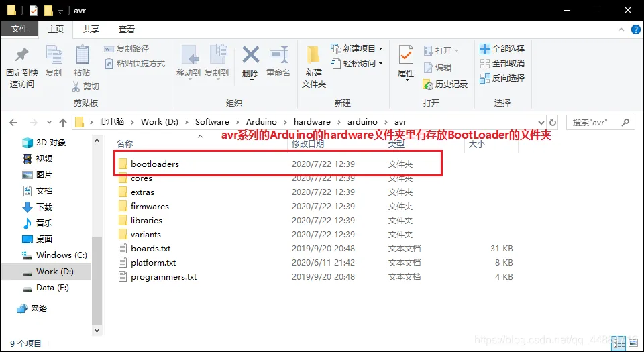Go forward with the forward arrow

[34, 122]
